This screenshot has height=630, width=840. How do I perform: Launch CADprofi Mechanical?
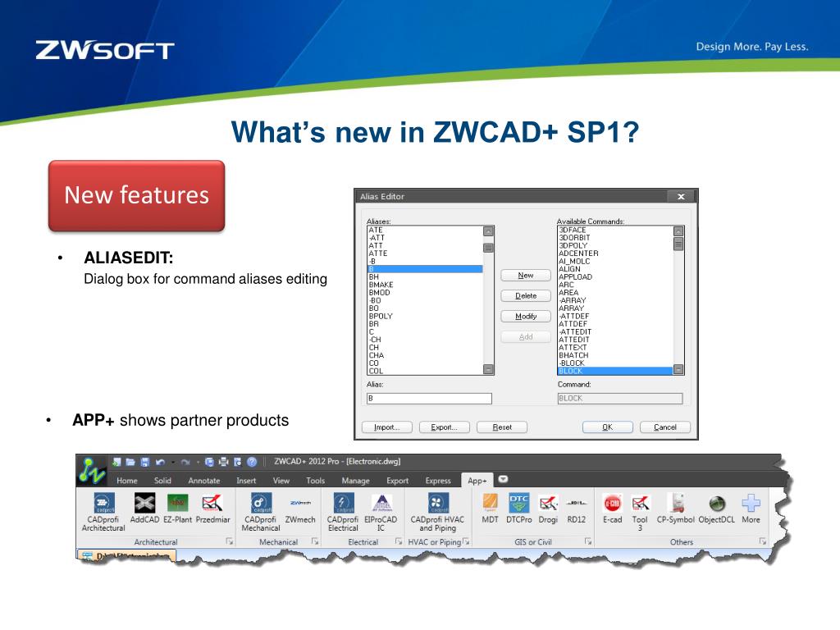click(261, 512)
